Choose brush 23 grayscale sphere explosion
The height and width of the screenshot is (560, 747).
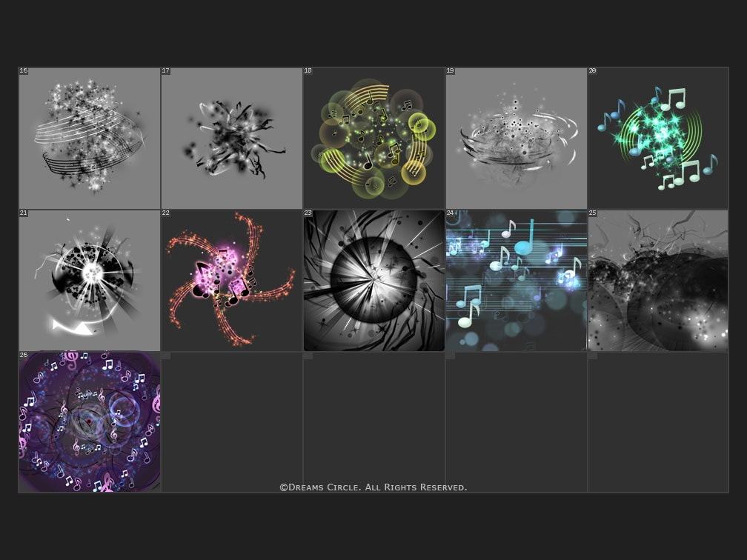click(x=374, y=281)
